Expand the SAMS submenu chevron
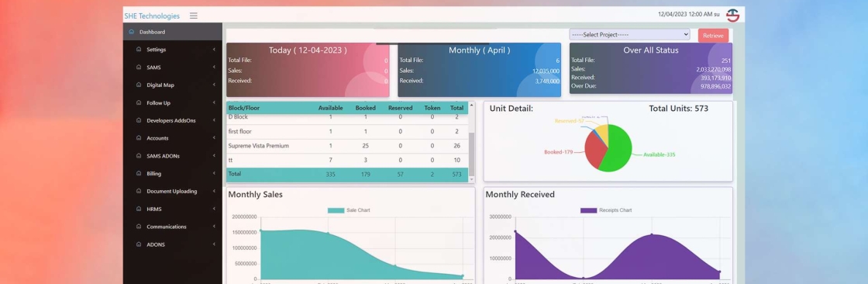The image size is (868, 284). tap(214, 67)
